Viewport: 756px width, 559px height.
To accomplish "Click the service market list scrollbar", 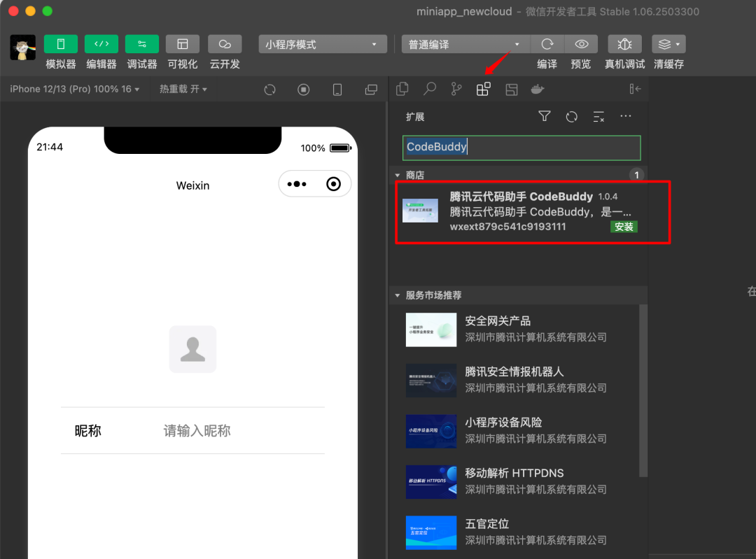I will coord(643,390).
